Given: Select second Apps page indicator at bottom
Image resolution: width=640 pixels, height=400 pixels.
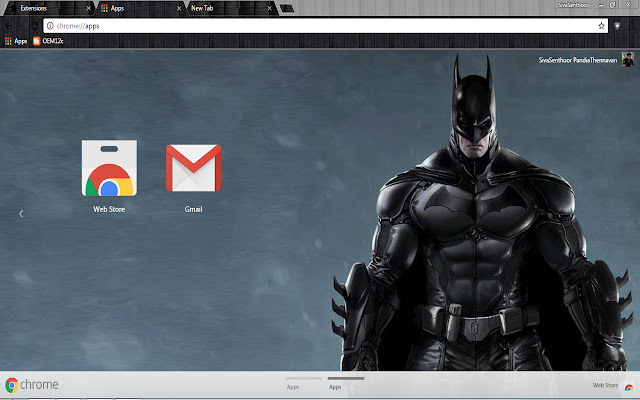Looking at the screenshot, I should pos(346,383).
